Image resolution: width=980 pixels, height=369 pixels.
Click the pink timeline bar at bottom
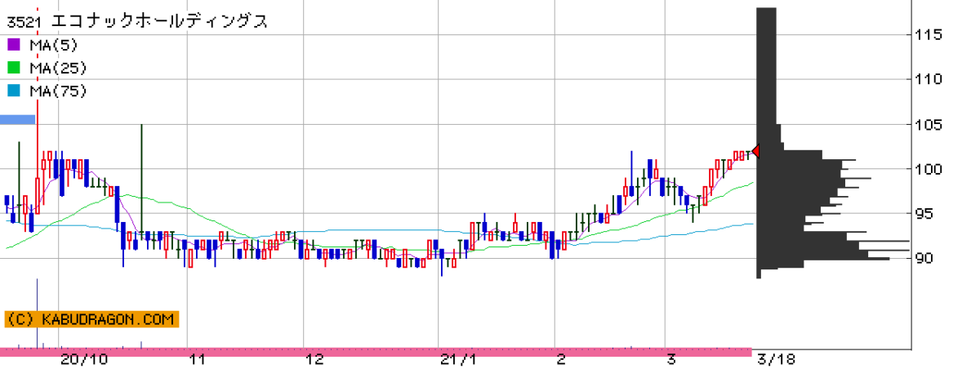376,351
